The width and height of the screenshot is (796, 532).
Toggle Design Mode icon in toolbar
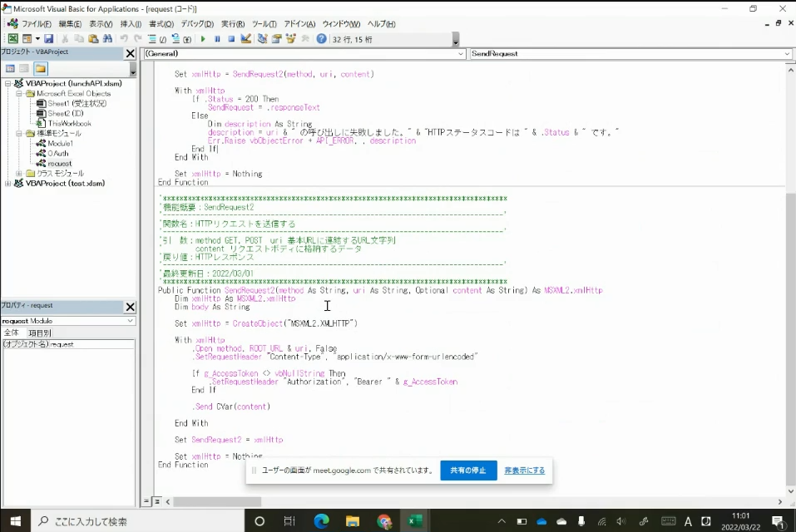click(x=245, y=39)
